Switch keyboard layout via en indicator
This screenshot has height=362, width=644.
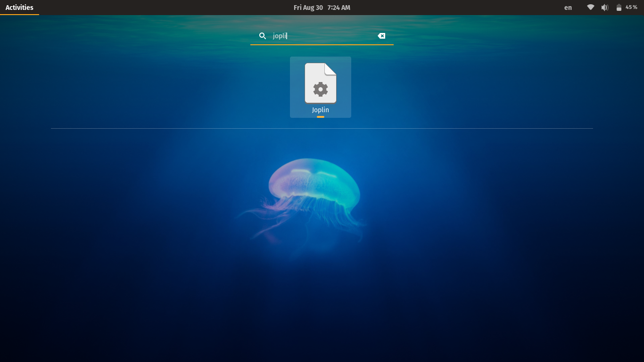[568, 8]
